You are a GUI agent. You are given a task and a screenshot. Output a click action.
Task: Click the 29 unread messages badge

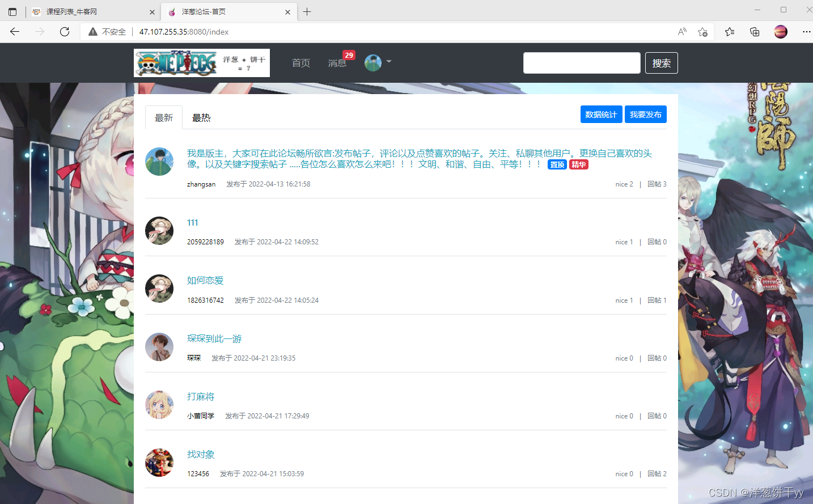tap(349, 55)
